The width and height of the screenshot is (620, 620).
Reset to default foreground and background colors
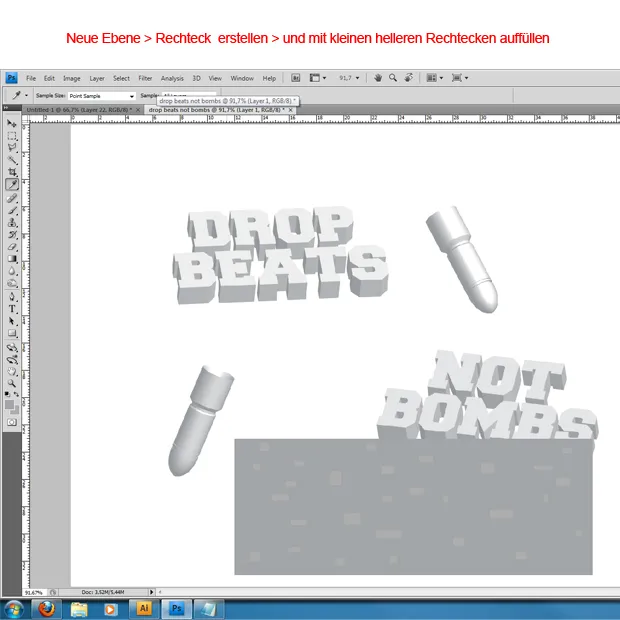8,394
